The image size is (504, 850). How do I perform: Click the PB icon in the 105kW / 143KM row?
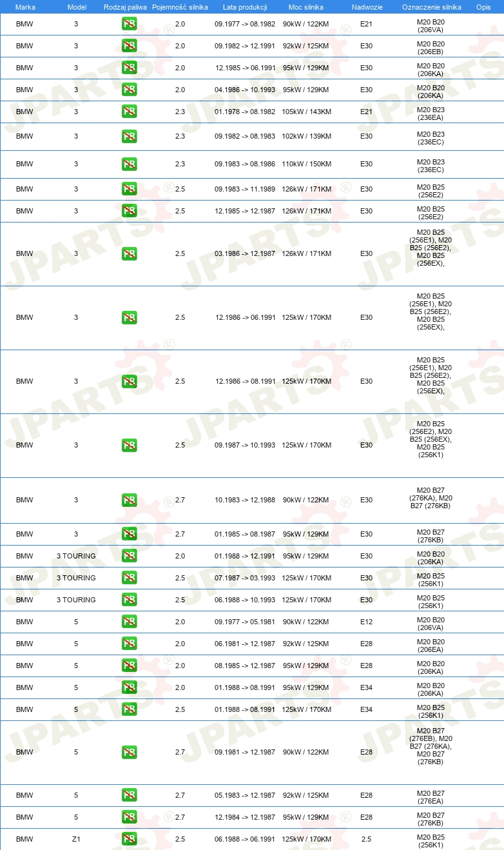tap(129, 112)
